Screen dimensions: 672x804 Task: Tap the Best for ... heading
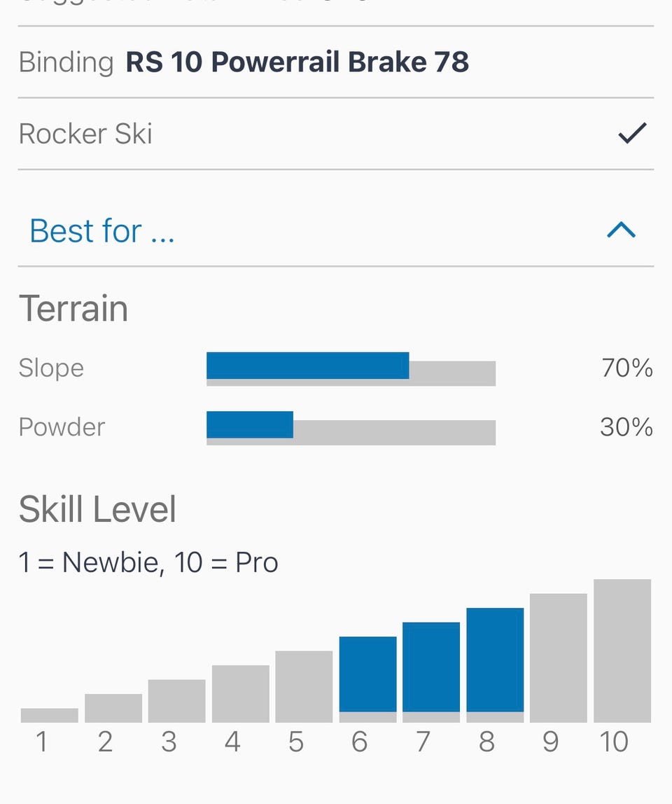tap(102, 230)
